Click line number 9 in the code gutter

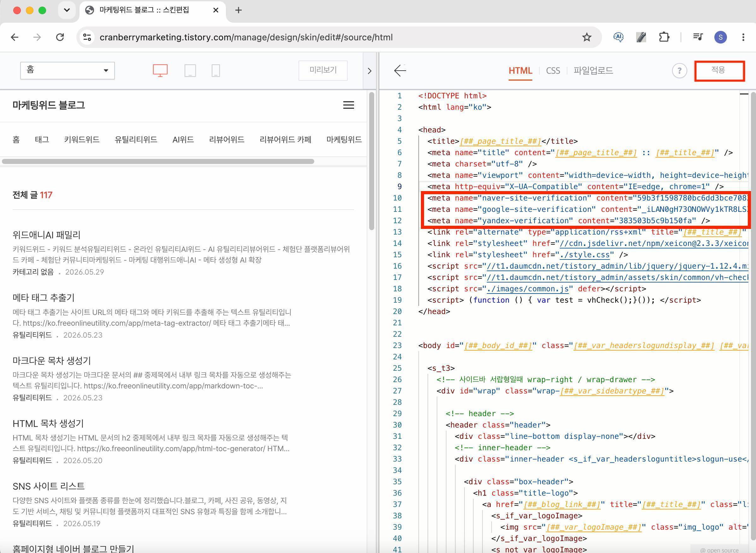coord(399,186)
